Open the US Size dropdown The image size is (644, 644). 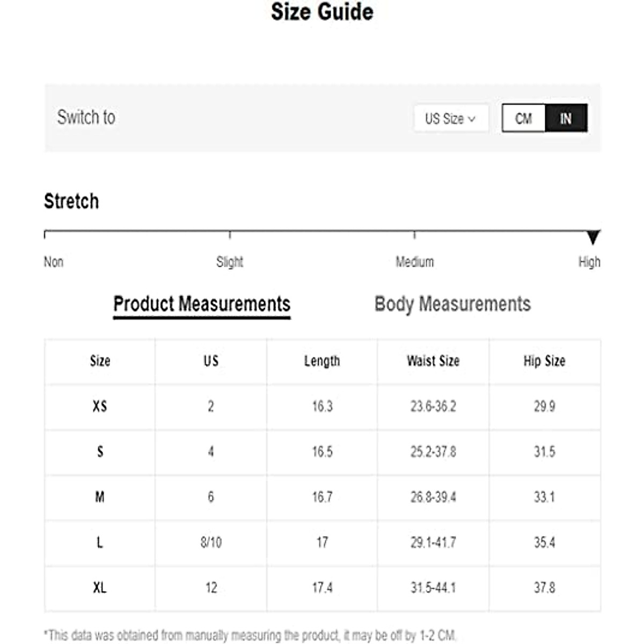tap(450, 118)
